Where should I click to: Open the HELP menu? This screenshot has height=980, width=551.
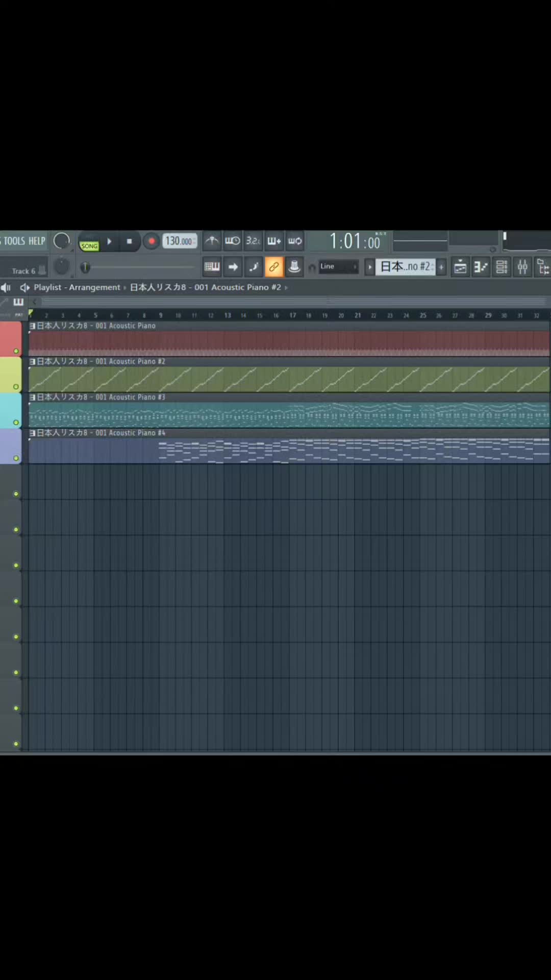[x=37, y=241]
